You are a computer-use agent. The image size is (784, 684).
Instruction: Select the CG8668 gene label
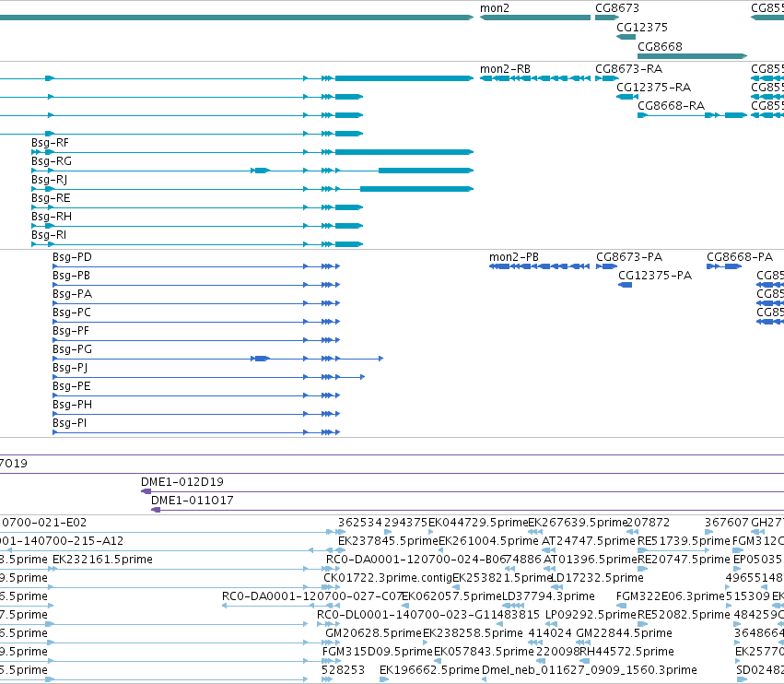[660, 46]
